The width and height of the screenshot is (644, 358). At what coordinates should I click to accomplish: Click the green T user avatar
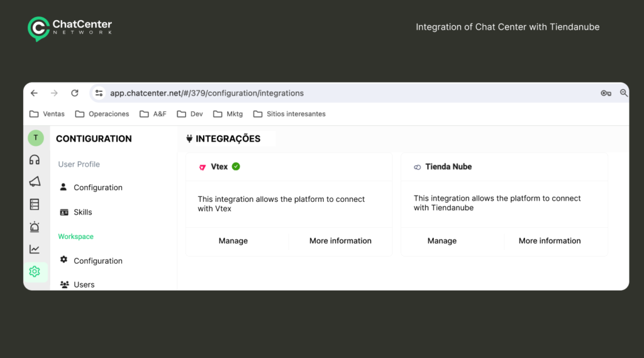[35, 138]
